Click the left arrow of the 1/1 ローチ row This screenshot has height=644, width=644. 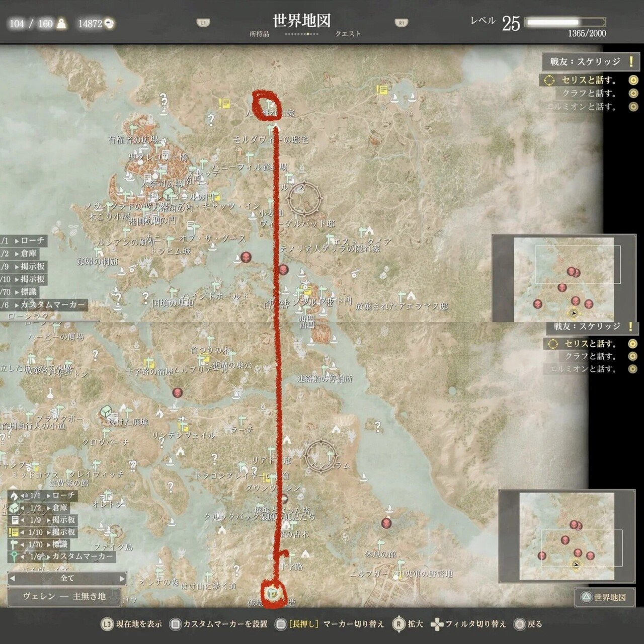(23, 496)
